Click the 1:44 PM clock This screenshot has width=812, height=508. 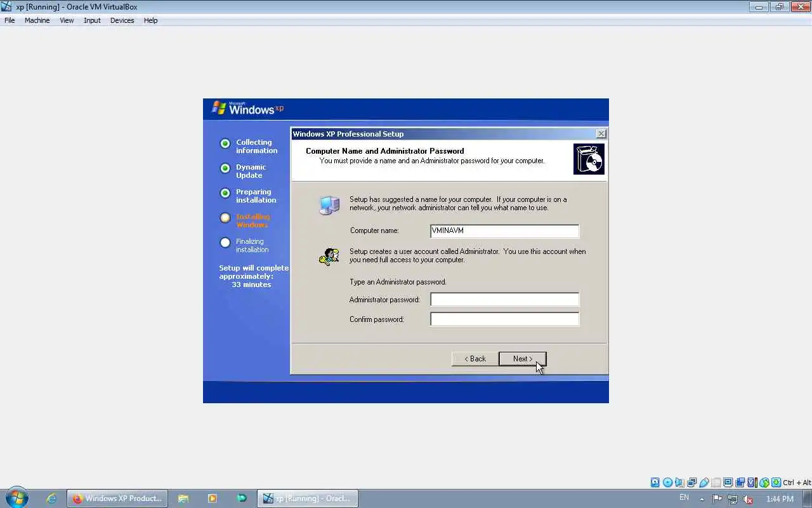780,499
